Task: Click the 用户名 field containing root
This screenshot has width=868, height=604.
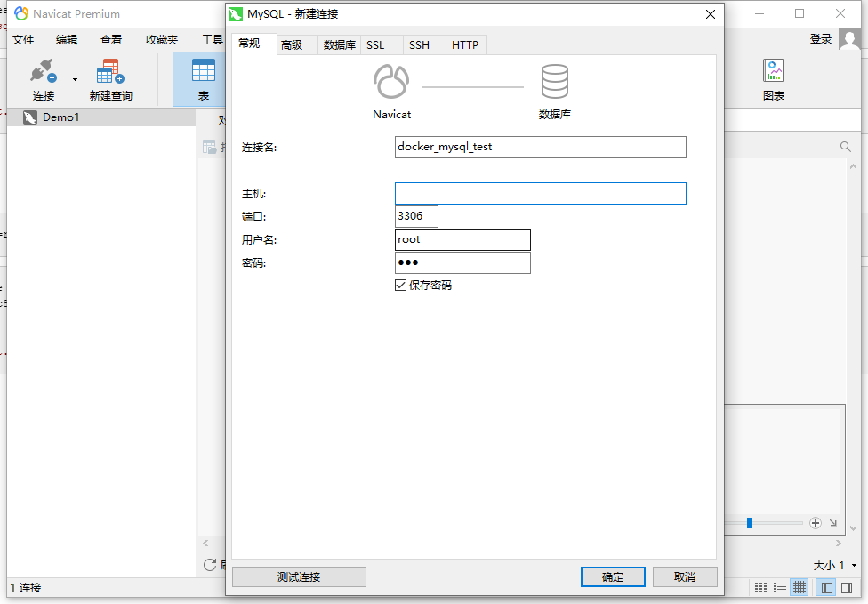Action: (x=462, y=239)
